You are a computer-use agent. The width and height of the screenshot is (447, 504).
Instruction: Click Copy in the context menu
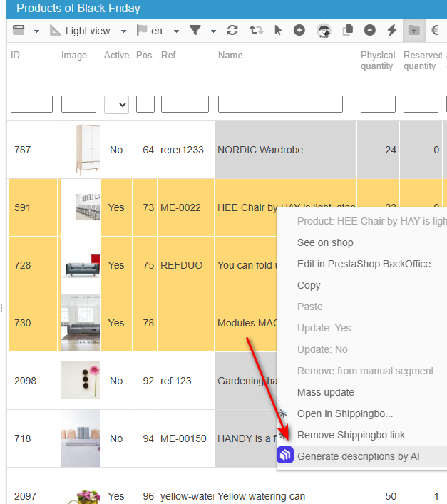point(309,285)
